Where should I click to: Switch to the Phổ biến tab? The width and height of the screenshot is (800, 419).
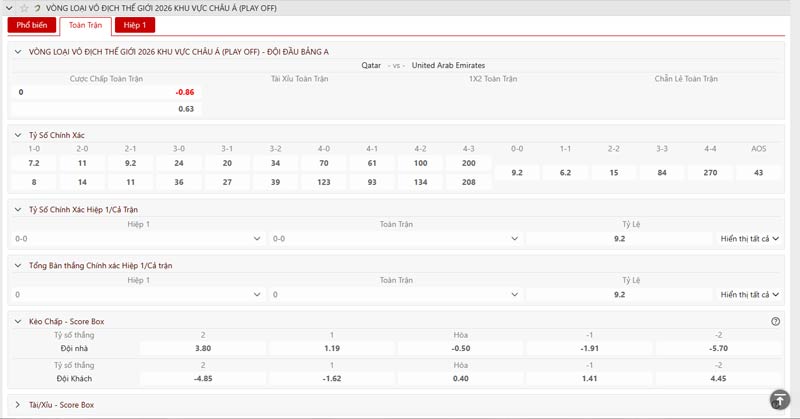pos(31,26)
